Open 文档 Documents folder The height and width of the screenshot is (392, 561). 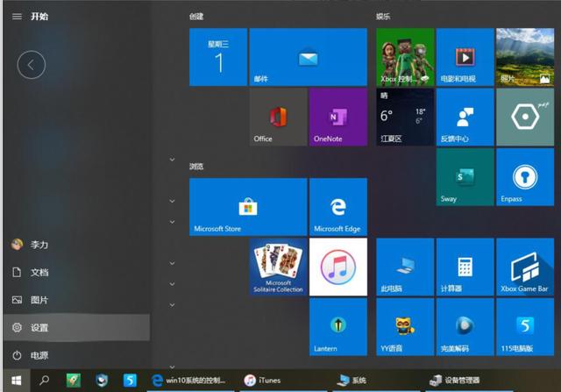click(x=76, y=273)
